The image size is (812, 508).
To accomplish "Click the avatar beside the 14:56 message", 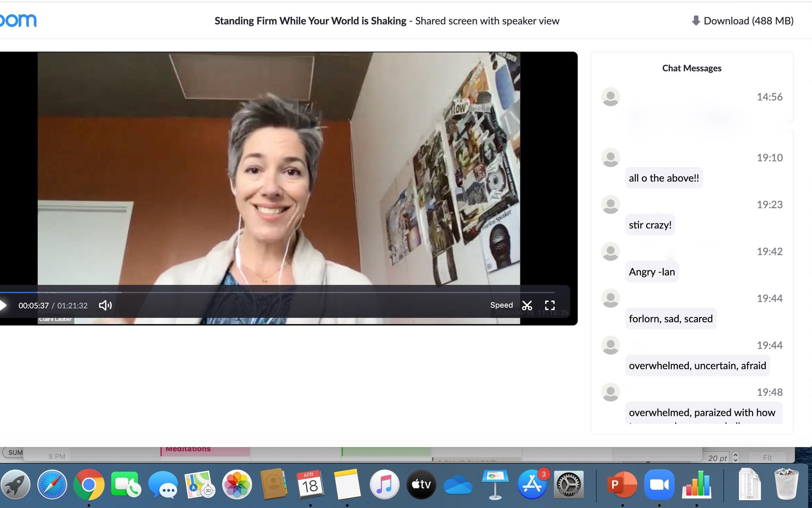I will coord(610,97).
